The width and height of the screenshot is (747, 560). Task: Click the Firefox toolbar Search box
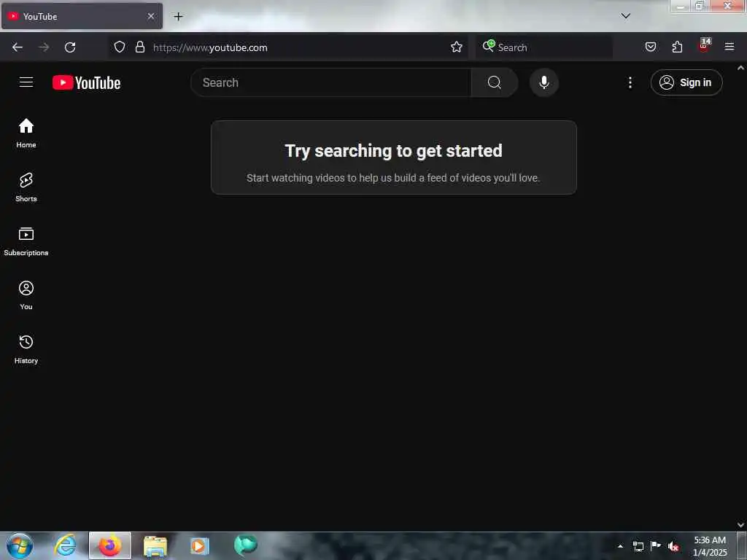tap(543, 47)
